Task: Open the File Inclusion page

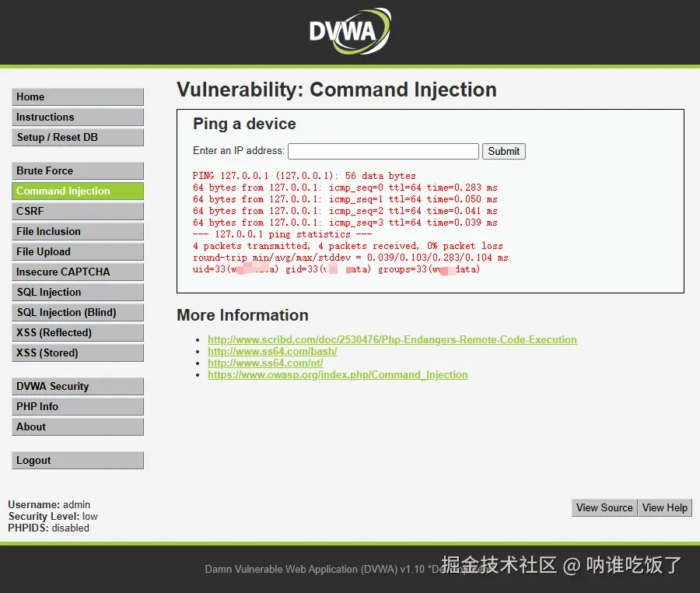Action: coord(78,231)
